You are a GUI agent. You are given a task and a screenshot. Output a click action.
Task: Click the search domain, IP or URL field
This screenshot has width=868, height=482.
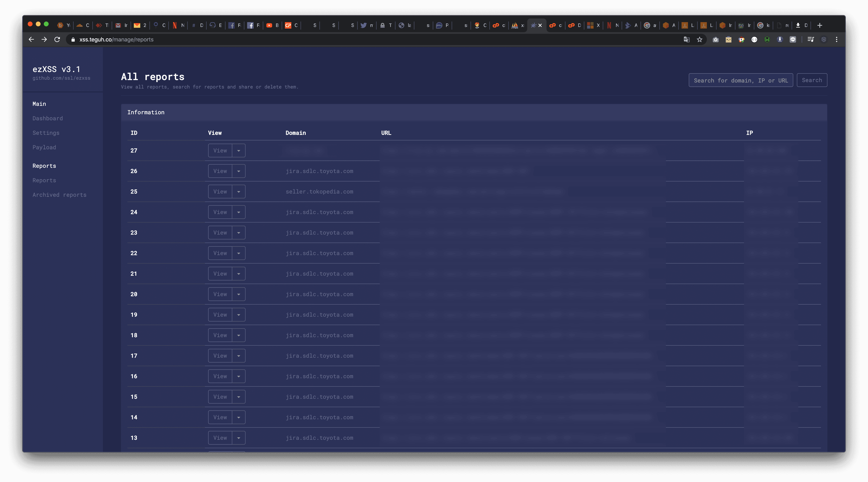tap(740, 80)
